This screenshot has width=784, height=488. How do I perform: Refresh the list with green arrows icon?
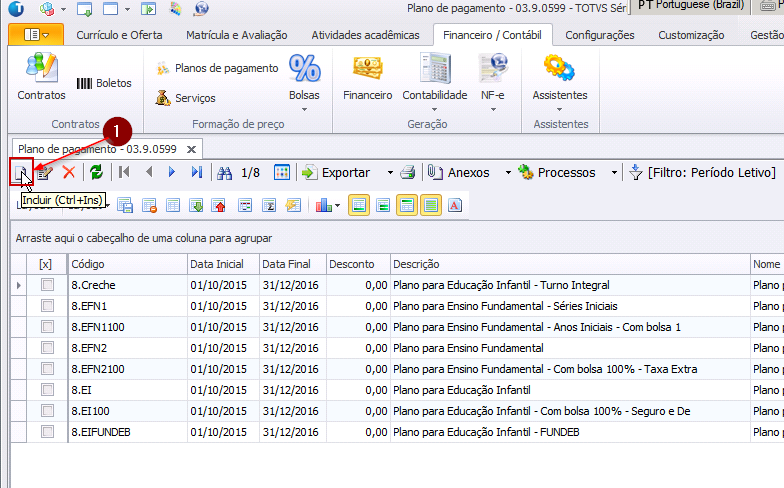click(96, 172)
